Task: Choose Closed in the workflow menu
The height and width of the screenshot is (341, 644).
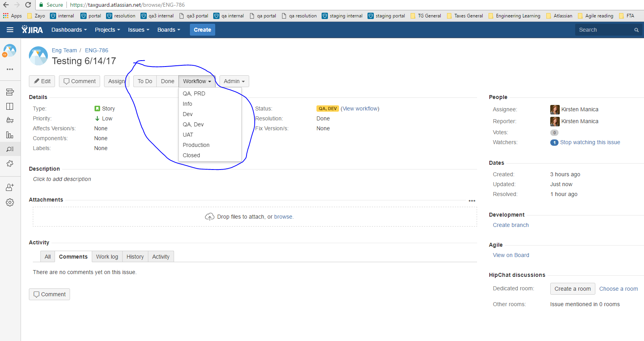Action: (210, 155)
